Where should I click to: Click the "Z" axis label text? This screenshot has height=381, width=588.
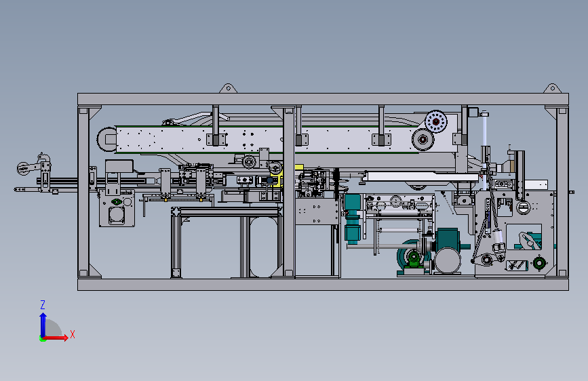pyautogui.click(x=43, y=304)
